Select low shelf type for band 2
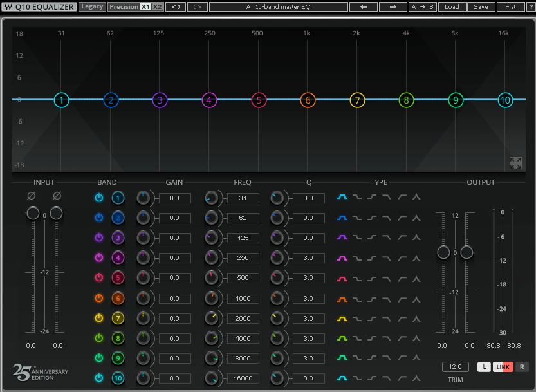The width and height of the screenshot is (536, 392). click(x=357, y=218)
